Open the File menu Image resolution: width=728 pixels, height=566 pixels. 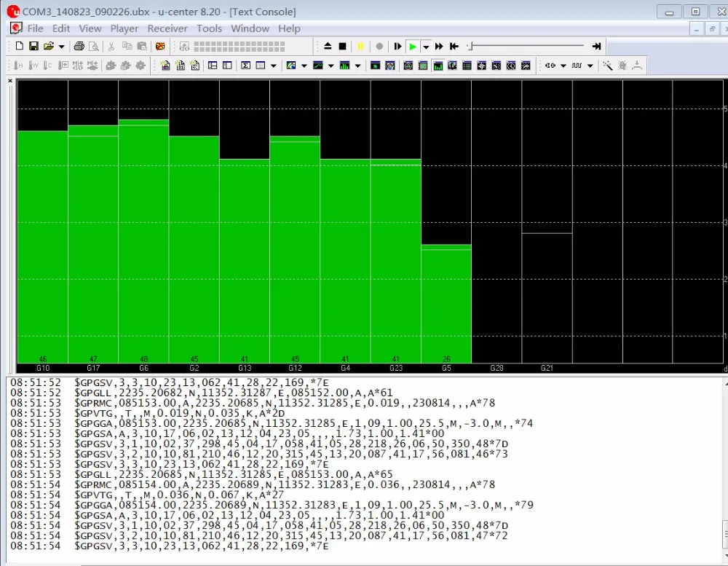point(35,28)
